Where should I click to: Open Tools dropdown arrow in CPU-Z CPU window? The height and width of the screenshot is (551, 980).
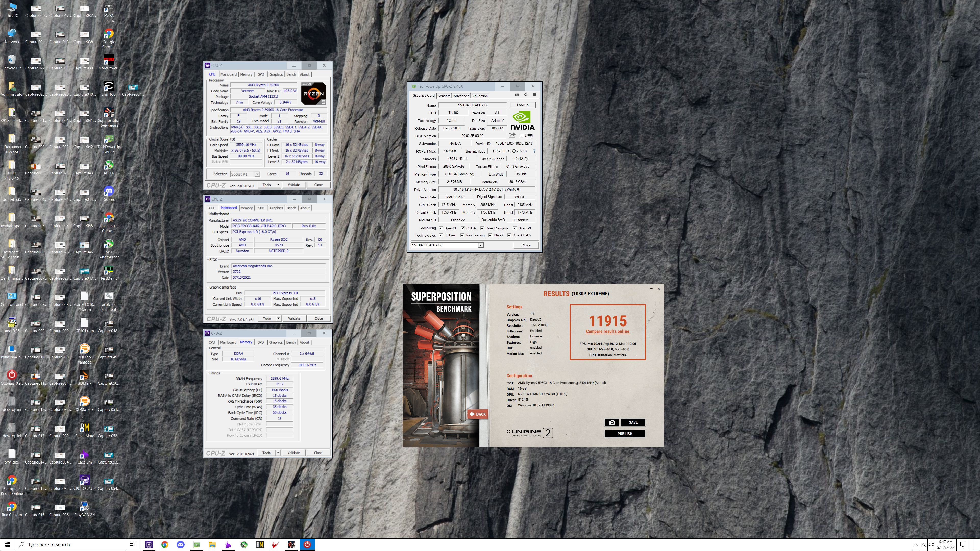(278, 185)
